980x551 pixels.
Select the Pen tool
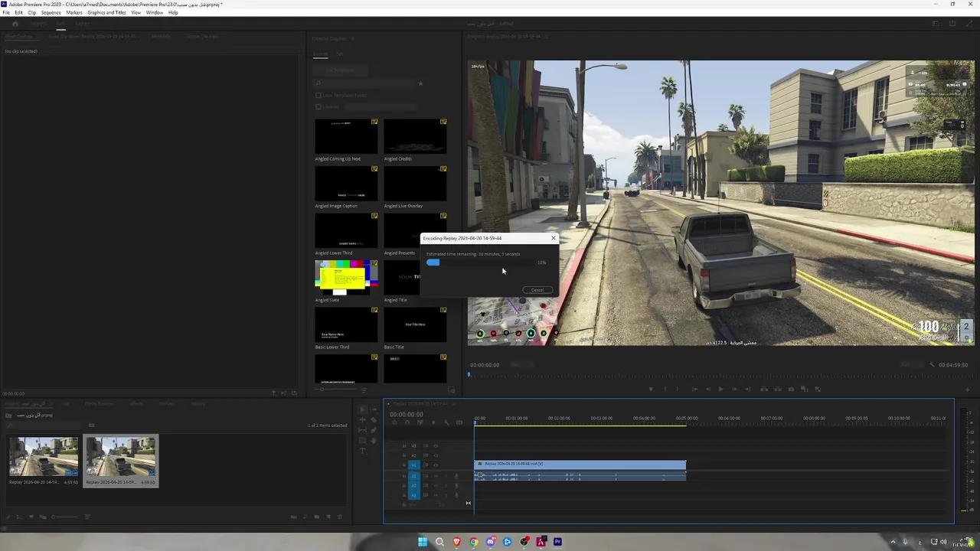374,430
